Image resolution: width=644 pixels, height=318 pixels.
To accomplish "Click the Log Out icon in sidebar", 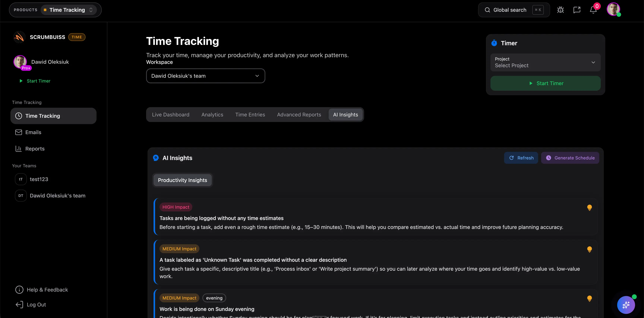I will tap(19, 305).
